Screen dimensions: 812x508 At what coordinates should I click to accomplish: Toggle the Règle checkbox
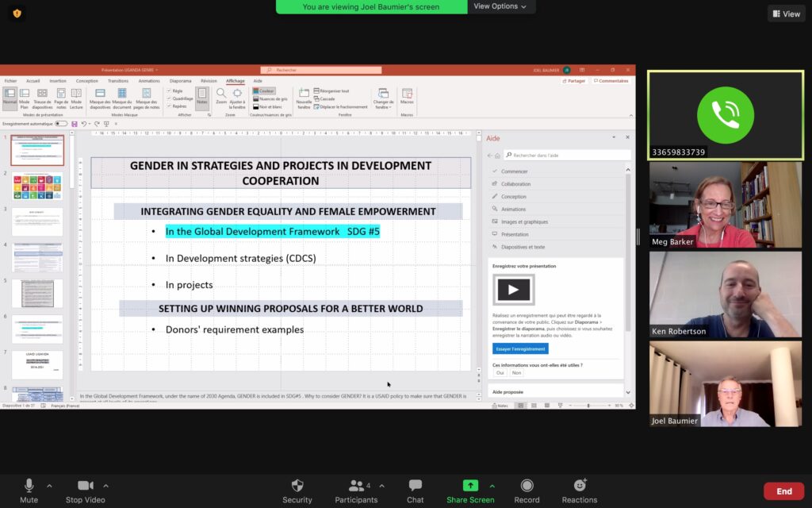point(174,90)
